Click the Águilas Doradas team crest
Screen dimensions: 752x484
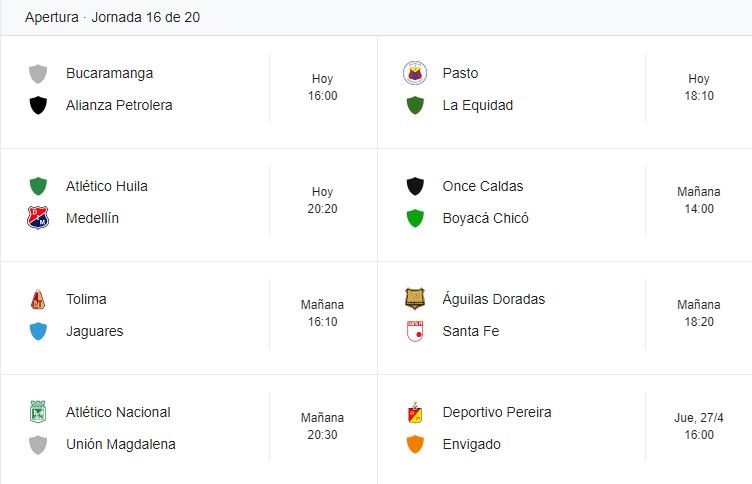[415, 299]
